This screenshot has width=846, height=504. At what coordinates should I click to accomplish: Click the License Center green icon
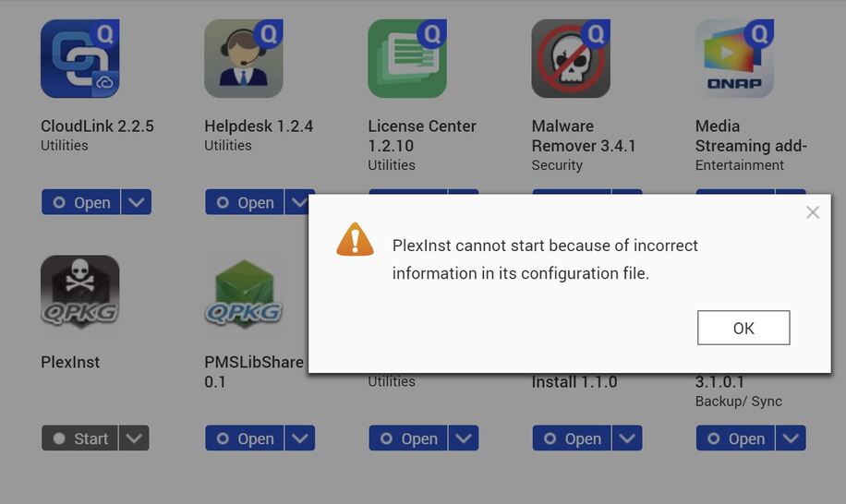click(x=407, y=59)
